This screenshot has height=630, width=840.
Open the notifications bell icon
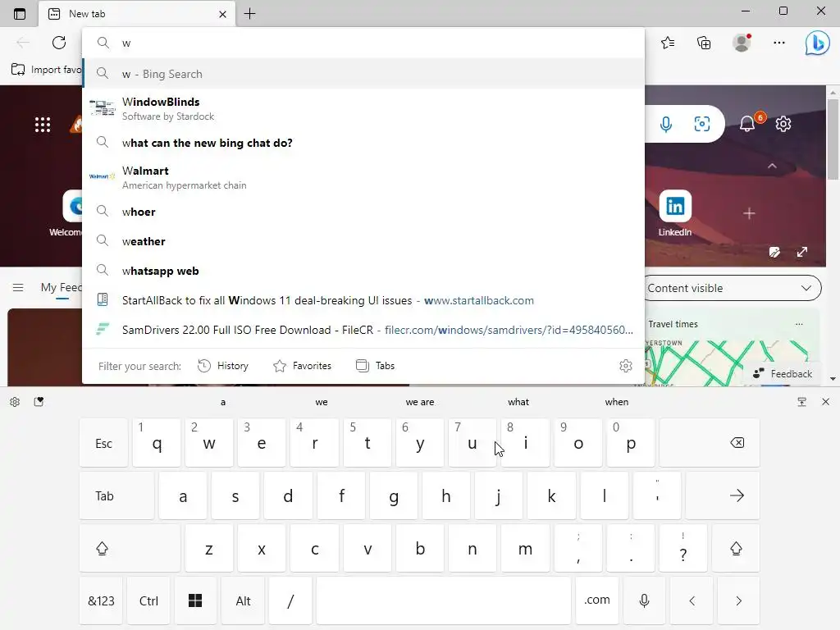point(747,125)
